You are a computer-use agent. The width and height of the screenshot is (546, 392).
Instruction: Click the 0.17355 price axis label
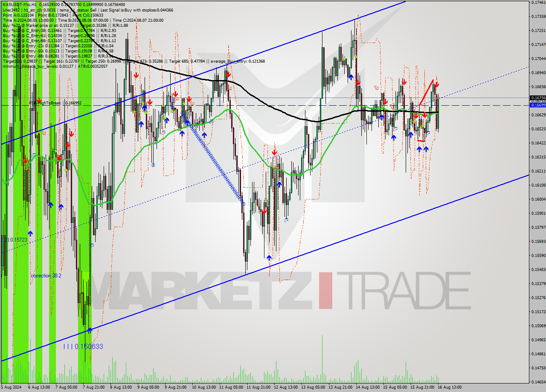(538, 17)
